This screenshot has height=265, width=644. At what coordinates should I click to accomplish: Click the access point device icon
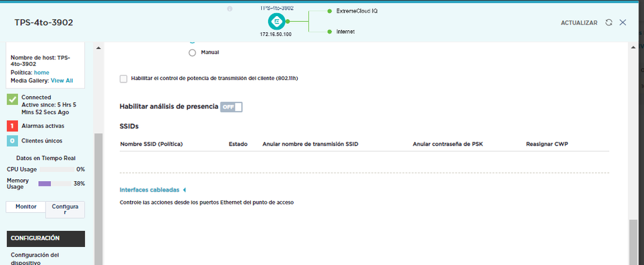(276, 21)
